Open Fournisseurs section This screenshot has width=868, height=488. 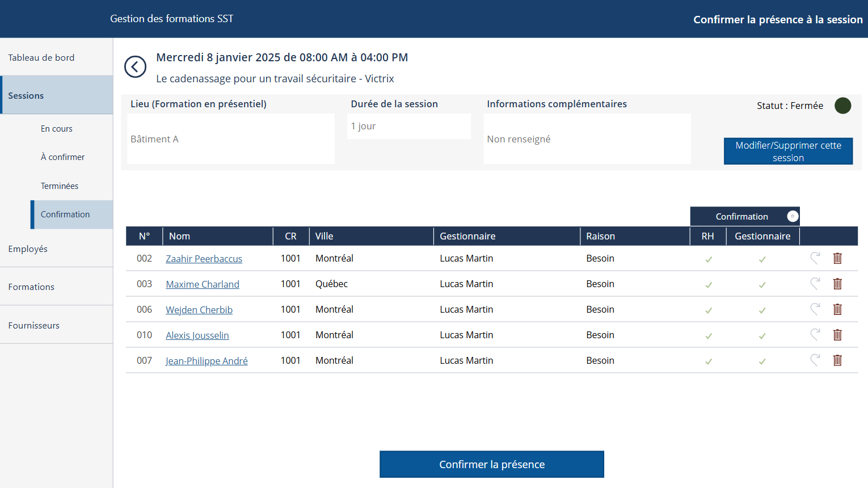click(x=57, y=325)
